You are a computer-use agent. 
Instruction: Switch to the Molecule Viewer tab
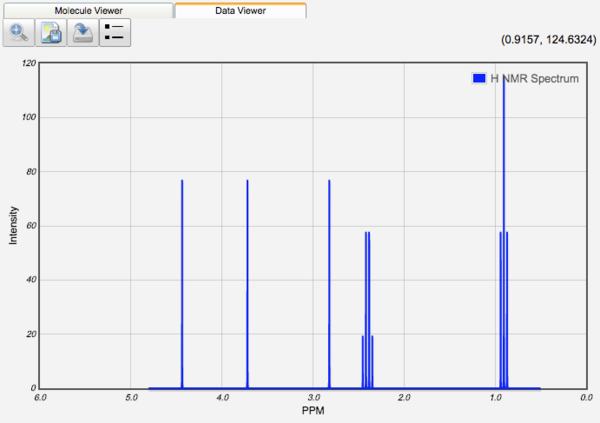pyautogui.click(x=87, y=10)
